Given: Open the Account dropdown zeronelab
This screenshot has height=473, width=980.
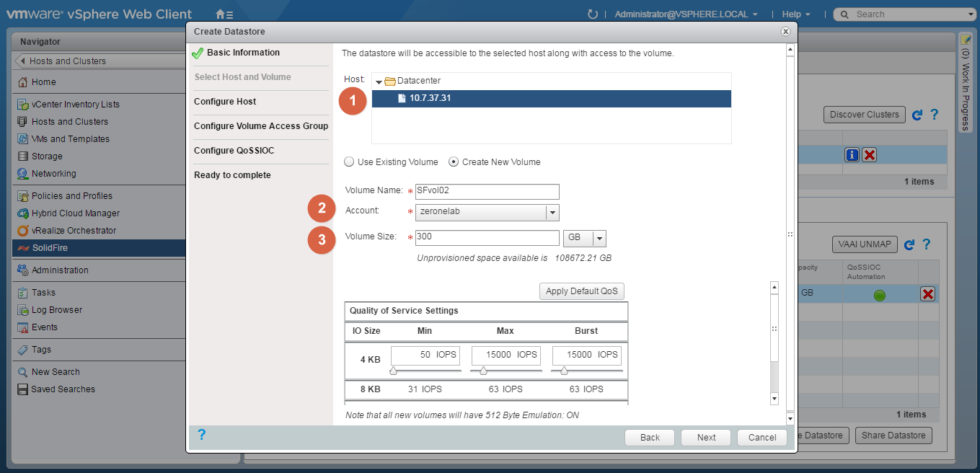Looking at the screenshot, I should pyautogui.click(x=487, y=212).
